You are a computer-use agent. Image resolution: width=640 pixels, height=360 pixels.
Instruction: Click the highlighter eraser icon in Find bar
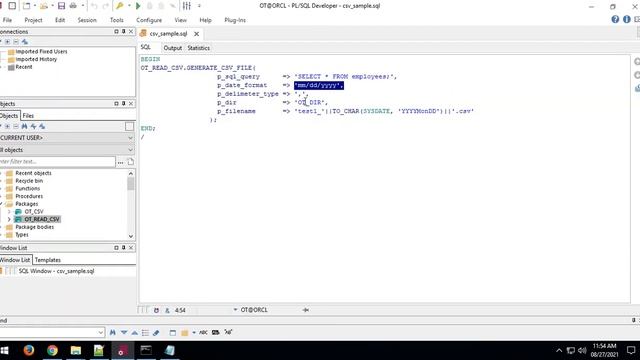[x=156, y=333]
